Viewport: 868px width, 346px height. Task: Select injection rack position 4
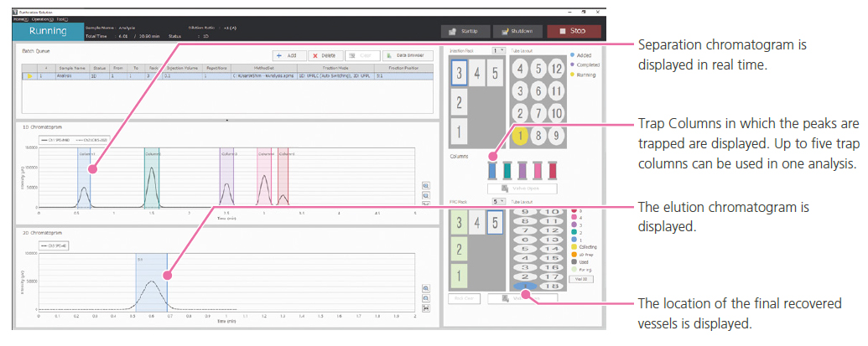pos(477,72)
